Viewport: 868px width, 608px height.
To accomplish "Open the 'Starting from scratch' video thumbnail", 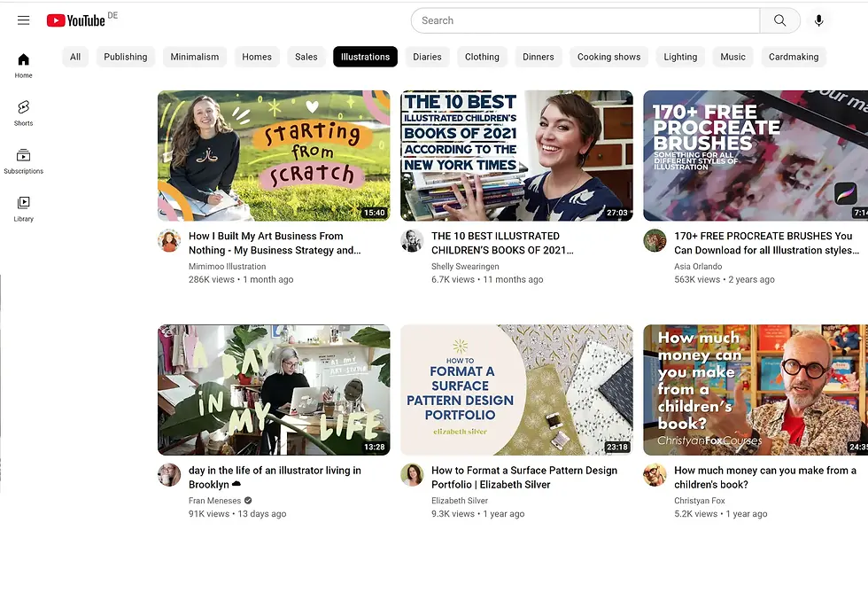I will point(274,156).
